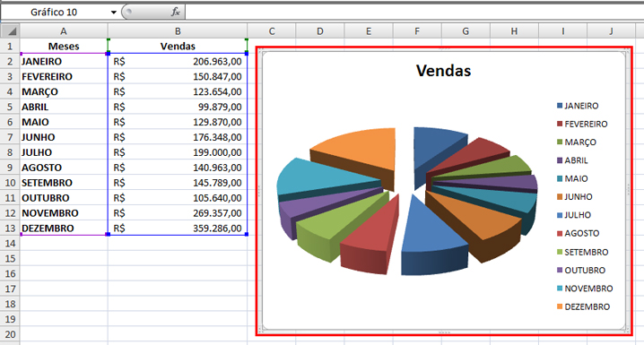The height and width of the screenshot is (345, 644).
Task: Select column C header
Action: tap(272, 31)
